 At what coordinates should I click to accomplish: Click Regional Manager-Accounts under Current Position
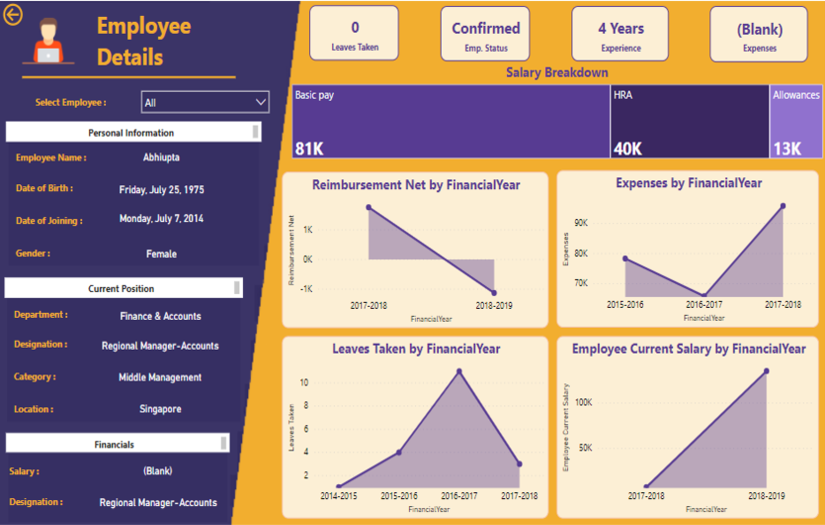(x=160, y=346)
